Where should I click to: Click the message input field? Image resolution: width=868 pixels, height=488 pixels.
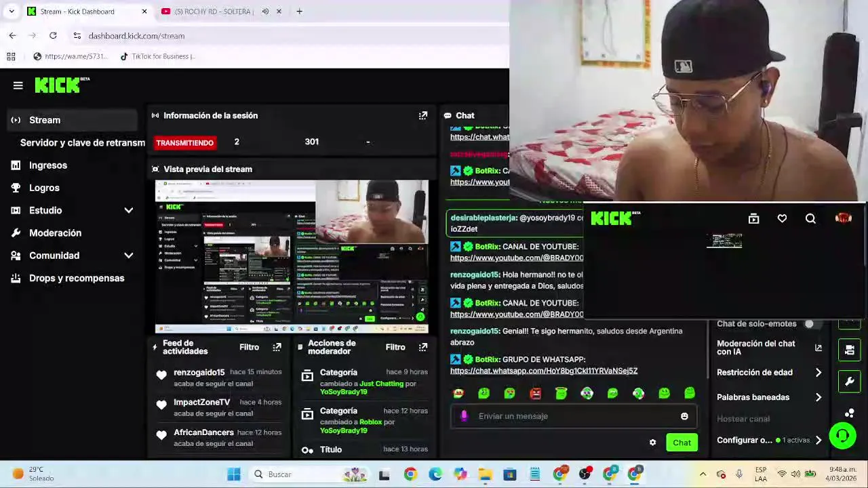point(573,416)
